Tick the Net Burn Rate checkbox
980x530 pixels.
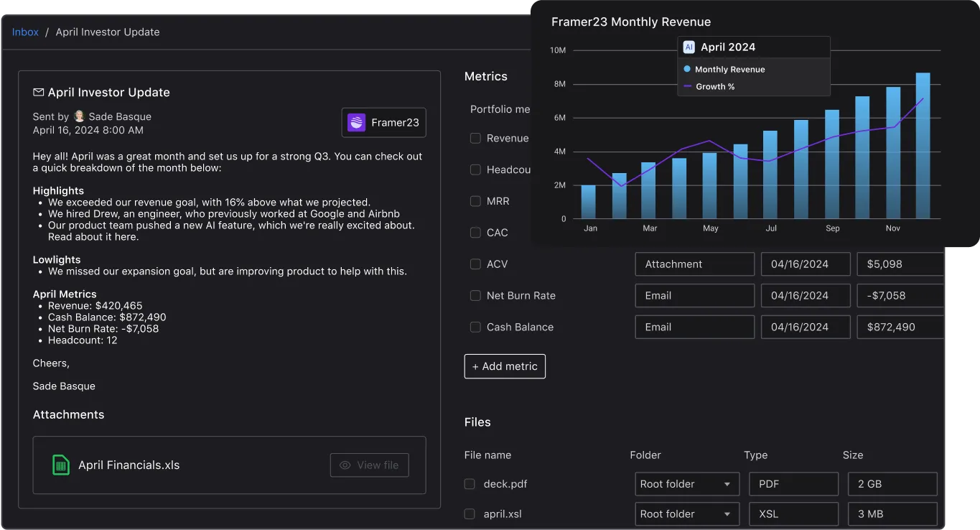[x=475, y=296]
